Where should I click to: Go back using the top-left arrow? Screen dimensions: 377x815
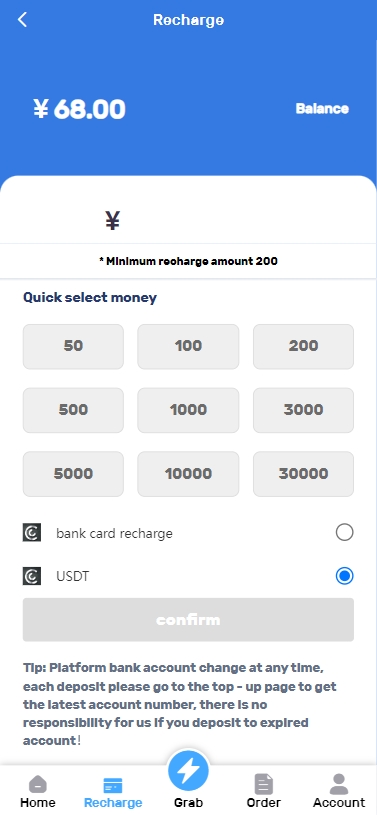click(22, 20)
